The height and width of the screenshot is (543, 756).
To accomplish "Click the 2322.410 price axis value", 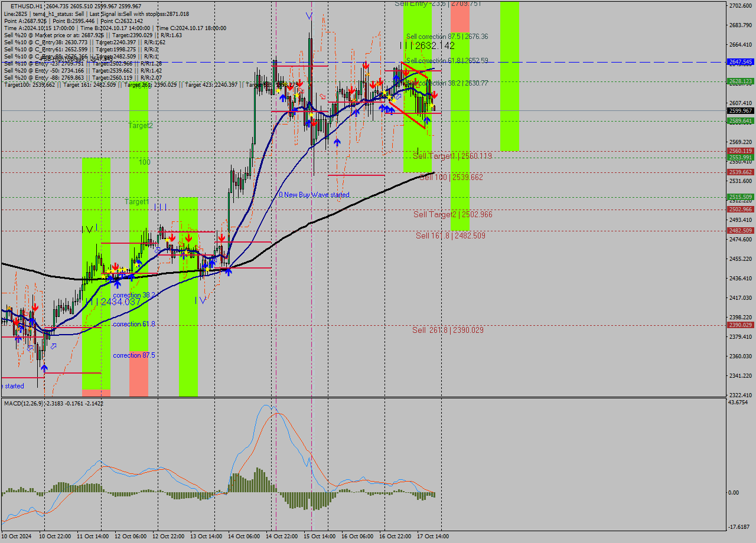I will tap(741, 395).
